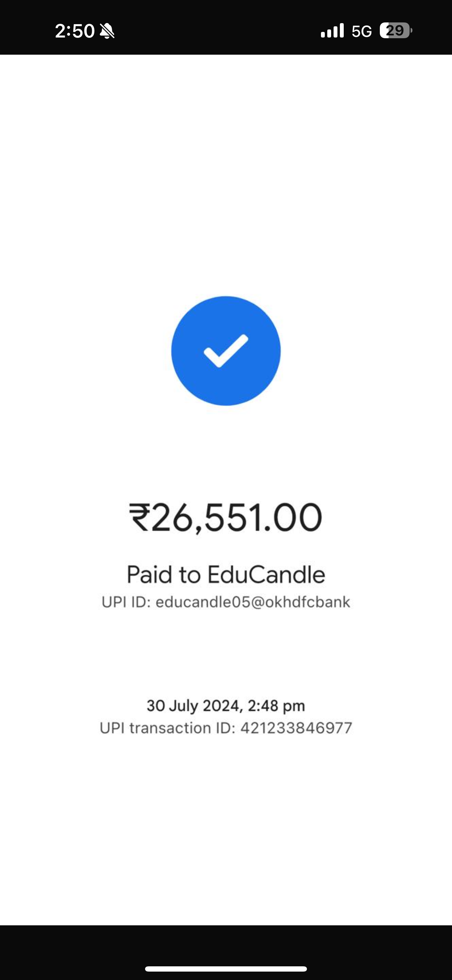The height and width of the screenshot is (980, 452).
Task: Tap the 5G network indicator
Action: point(362,31)
